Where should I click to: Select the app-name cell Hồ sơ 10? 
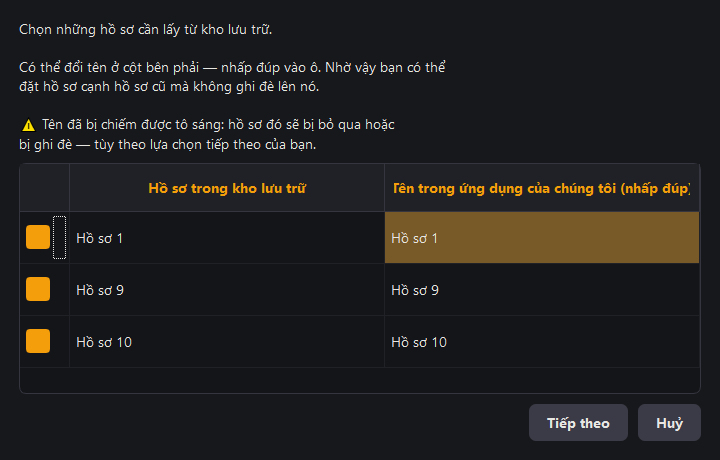coord(542,342)
